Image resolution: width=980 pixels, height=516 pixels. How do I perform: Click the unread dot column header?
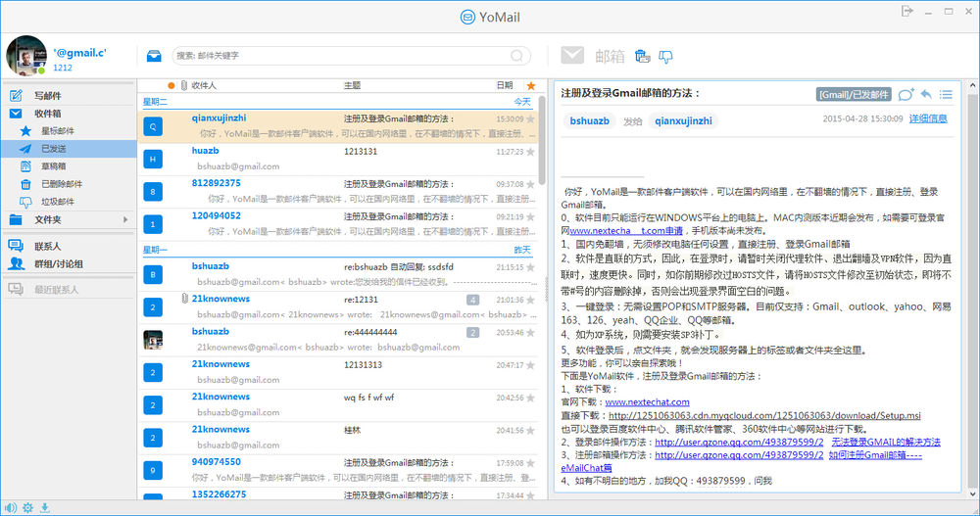(171, 85)
